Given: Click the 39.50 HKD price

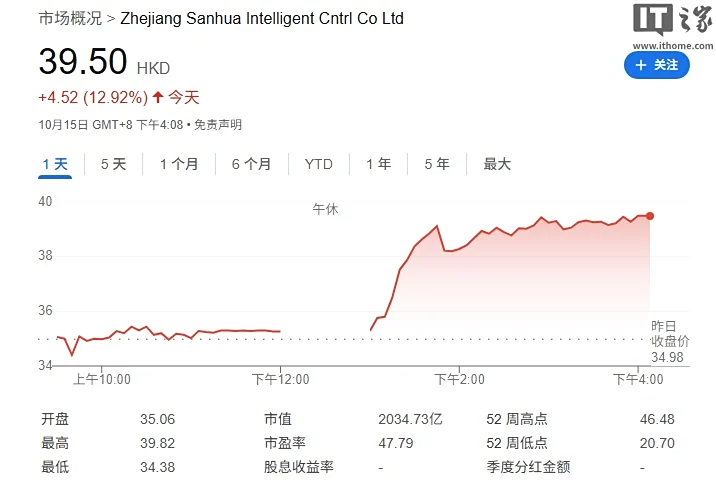Looking at the screenshot, I should tap(84, 62).
